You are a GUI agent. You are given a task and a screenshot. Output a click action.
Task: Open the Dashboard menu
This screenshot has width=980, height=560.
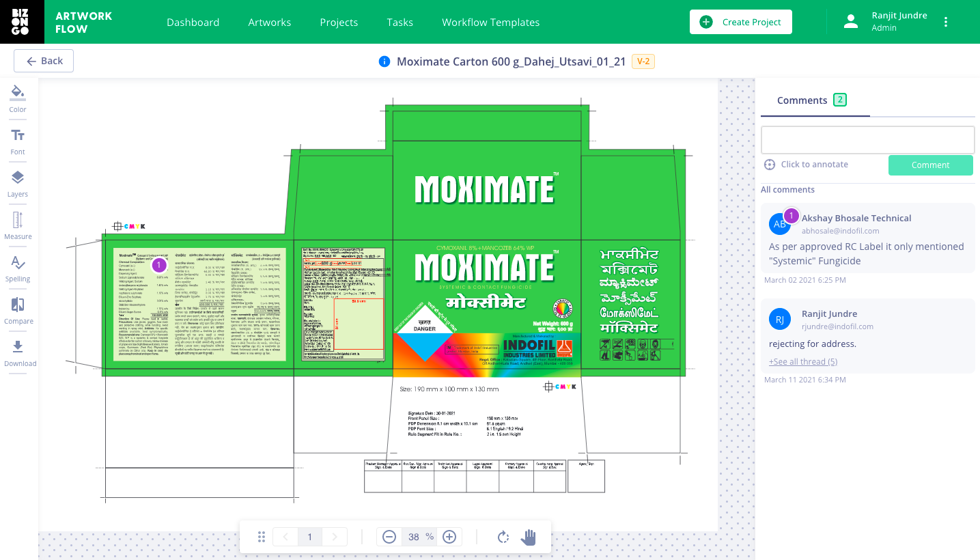(x=193, y=22)
